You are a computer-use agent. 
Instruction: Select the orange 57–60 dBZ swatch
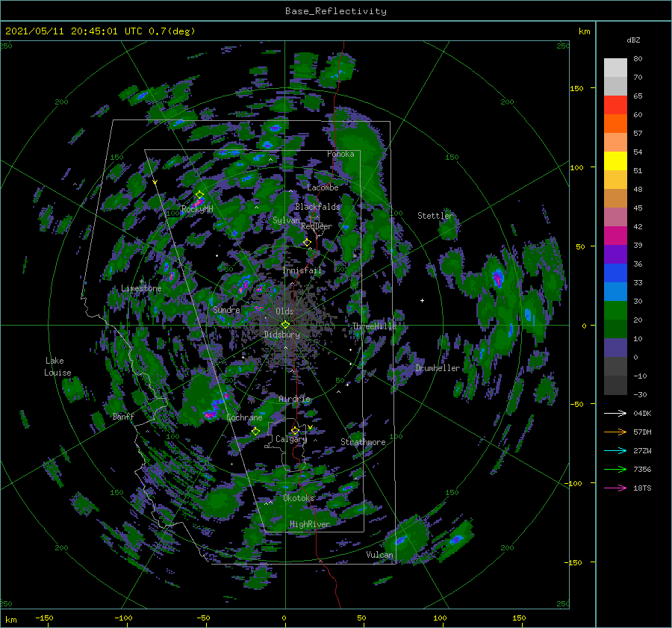[x=615, y=124]
